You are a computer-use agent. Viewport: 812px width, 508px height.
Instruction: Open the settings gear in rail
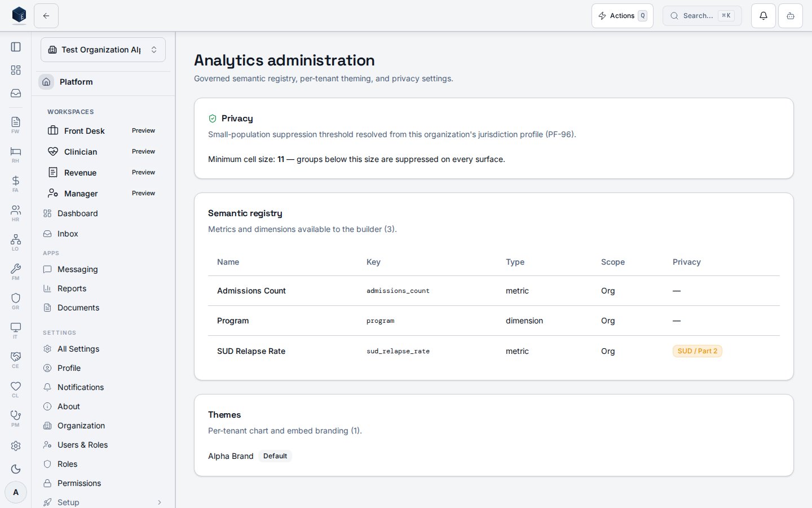(x=16, y=446)
